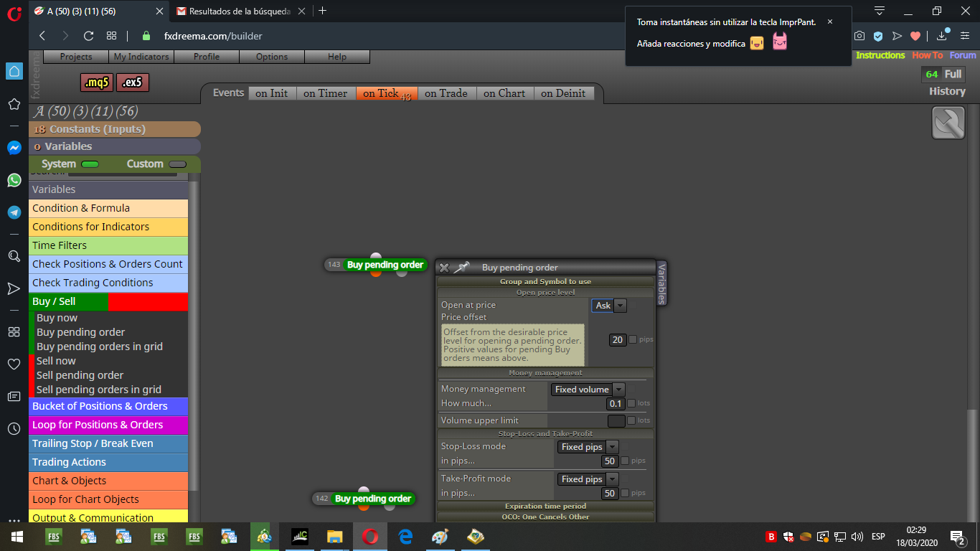Switch to the on Trade event tab
Viewport: 980px width, 551px height.
coord(446,93)
